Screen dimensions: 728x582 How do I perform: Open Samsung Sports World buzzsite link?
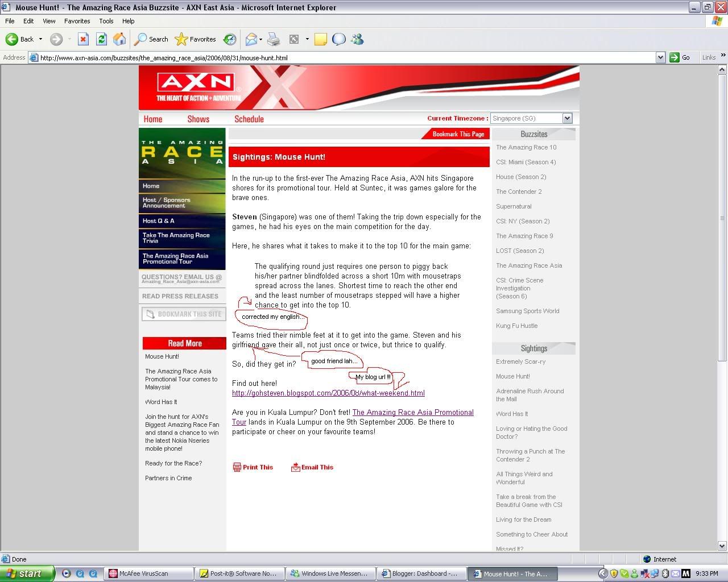(x=527, y=311)
